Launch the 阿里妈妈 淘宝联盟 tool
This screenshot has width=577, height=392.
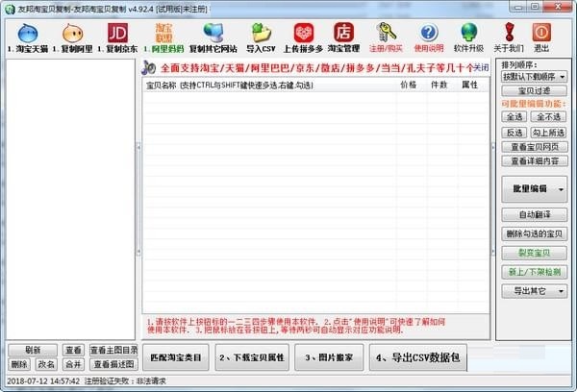coord(163,37)
